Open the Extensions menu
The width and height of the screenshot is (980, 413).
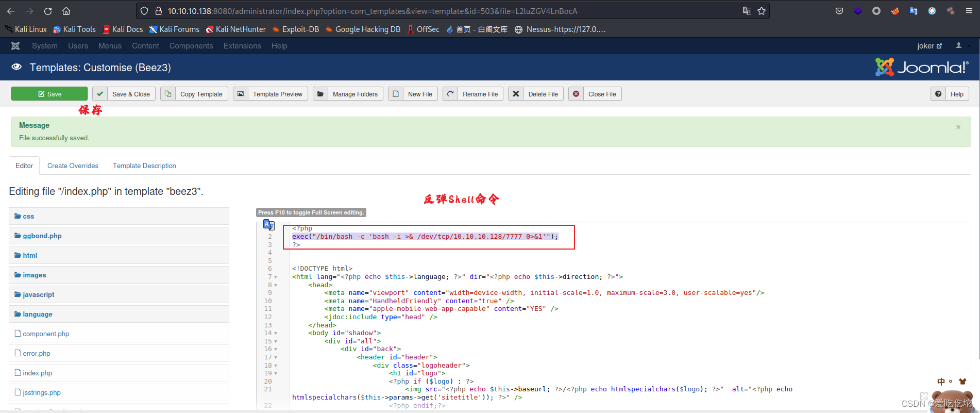pos(242,46)
